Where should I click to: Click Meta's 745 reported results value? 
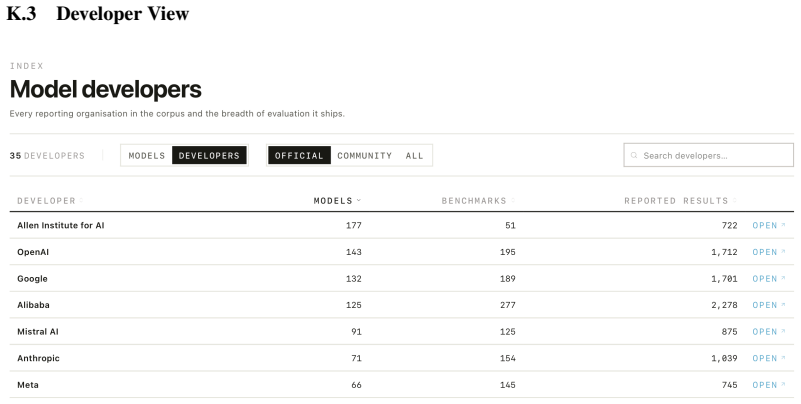pyautogui.click(x=729, y=385)
